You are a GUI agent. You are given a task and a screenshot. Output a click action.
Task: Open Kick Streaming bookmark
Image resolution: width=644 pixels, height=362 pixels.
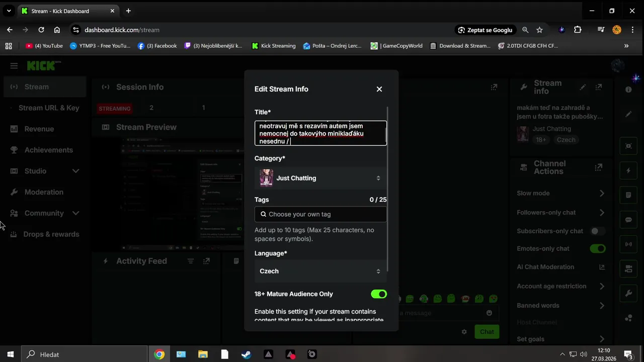pyautogui.click(x=274, y=46)
